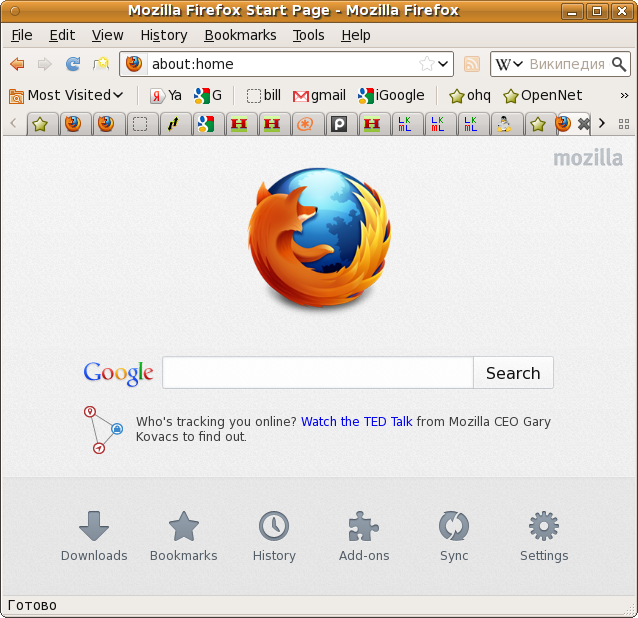Click the Firefox site identity icon in address bar
Image resolution: width=638 pixels, height=618 pixels.
coord(134,64)
